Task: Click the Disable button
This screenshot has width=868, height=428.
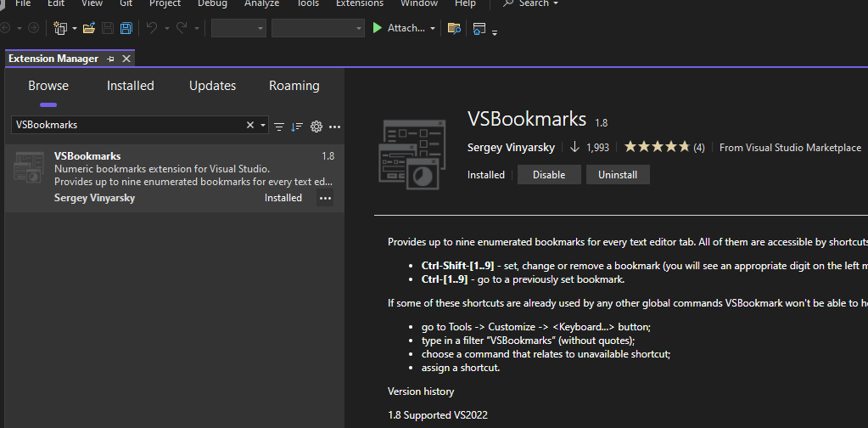Action: [x=549, y=174]
